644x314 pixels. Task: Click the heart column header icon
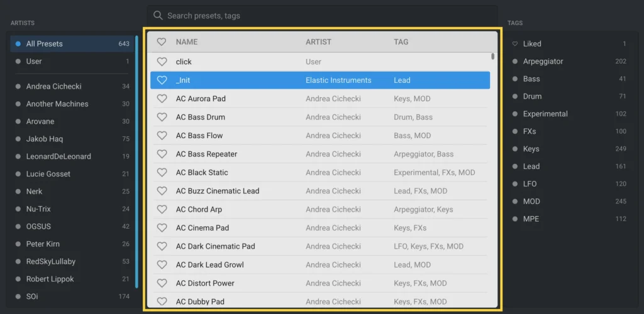pos(162,42)
